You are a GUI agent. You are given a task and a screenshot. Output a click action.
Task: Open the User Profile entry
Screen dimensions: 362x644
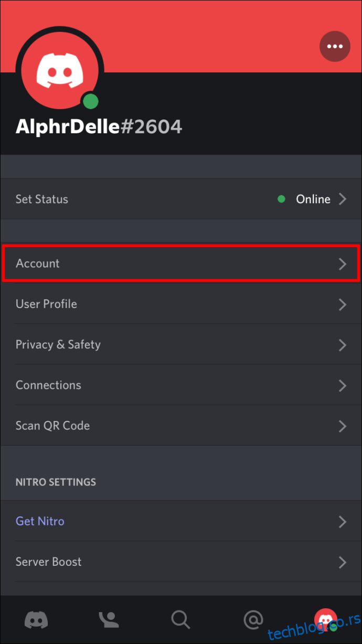click(x=181, y=304)
